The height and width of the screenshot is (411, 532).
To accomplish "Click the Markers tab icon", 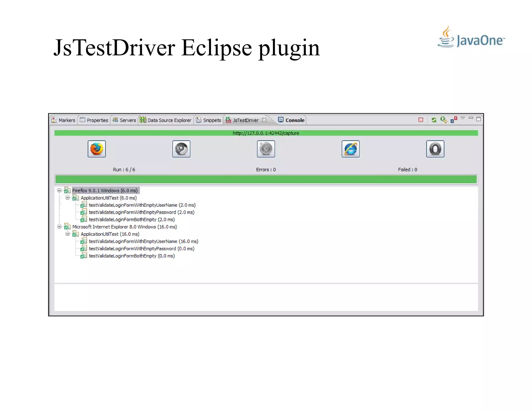I will pyautogui.click(x=54, y=120).
